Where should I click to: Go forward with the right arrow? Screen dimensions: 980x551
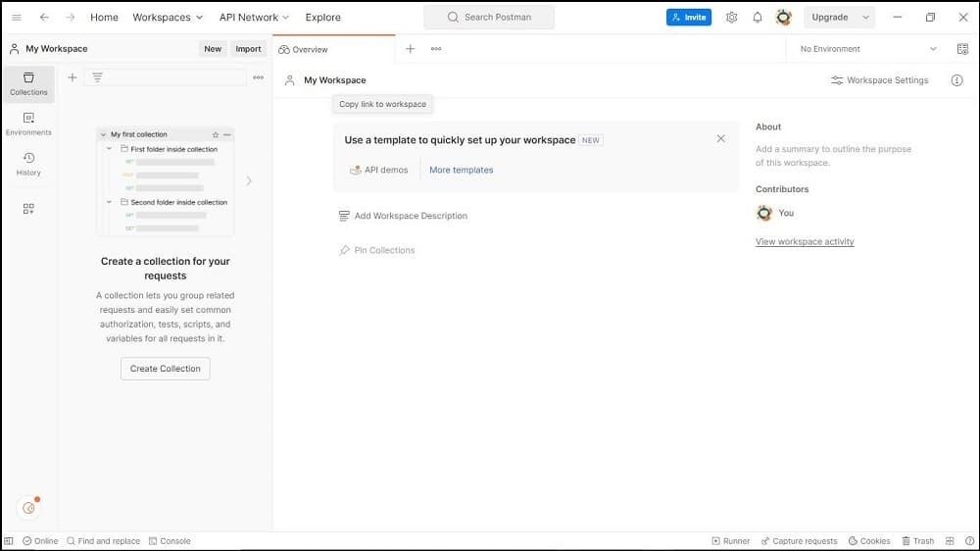pyautogui.click(x=70, y=18)
